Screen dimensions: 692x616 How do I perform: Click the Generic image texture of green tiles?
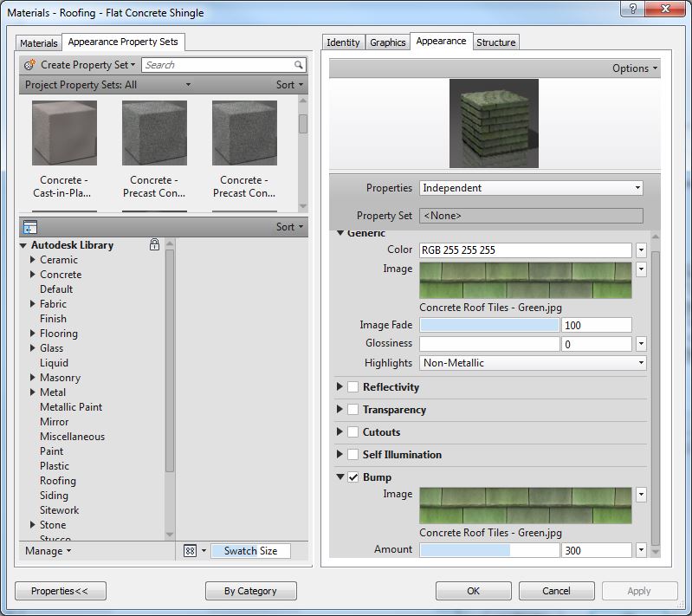point(525,280)
